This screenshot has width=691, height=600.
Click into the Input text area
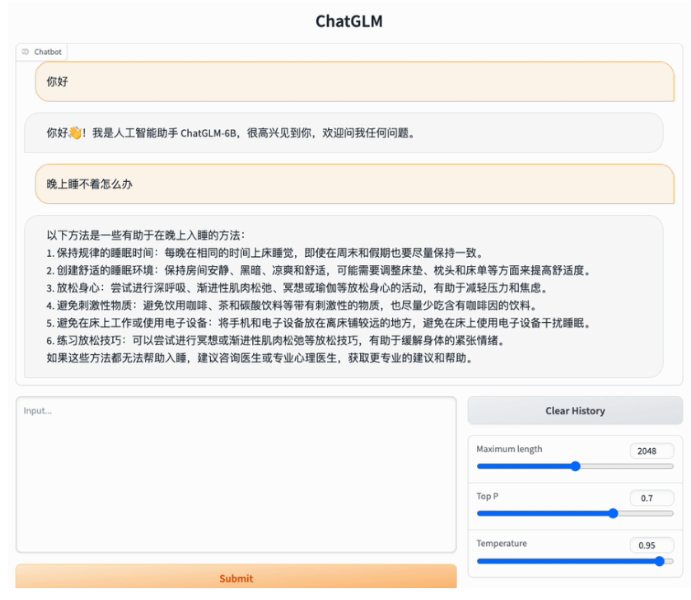[x=236, y=474]
